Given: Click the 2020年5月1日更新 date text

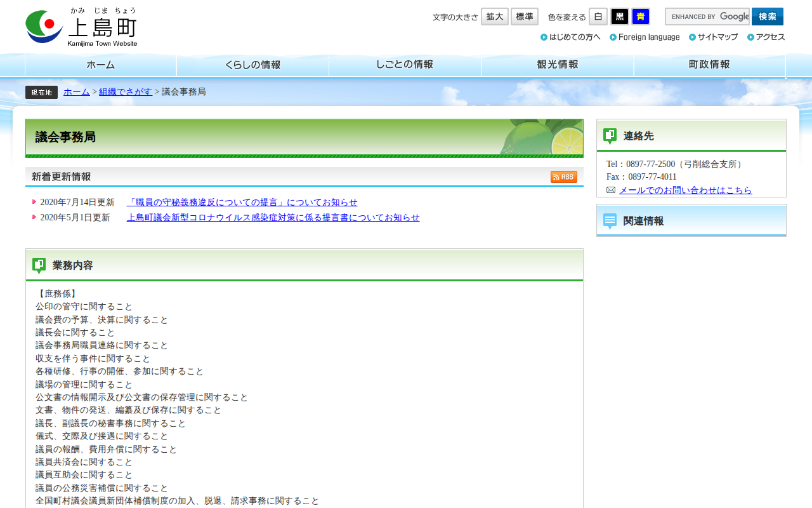Looking at the screenshot, I should [x=75, y=218].
